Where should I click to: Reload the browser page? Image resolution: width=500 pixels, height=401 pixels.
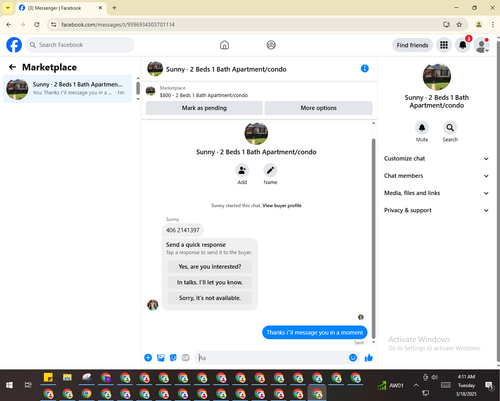pyautogui.click(x=37, y=25)
